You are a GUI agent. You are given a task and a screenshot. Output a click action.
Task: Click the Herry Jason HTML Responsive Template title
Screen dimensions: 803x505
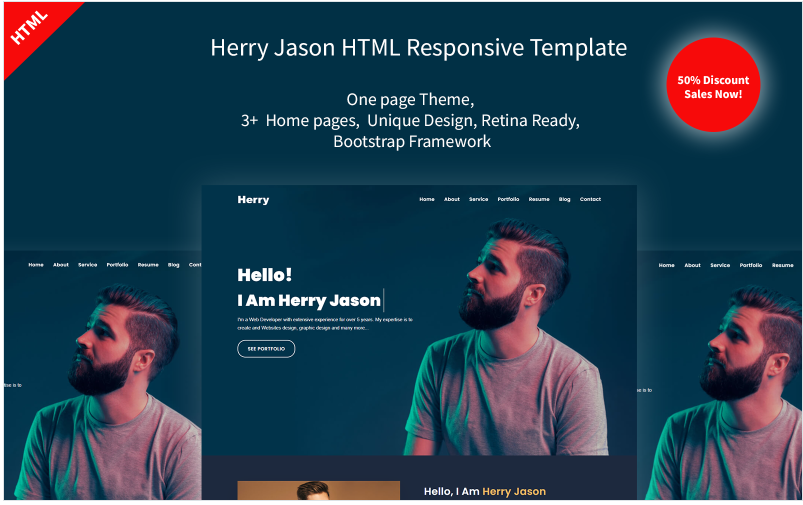coord(419,48)
